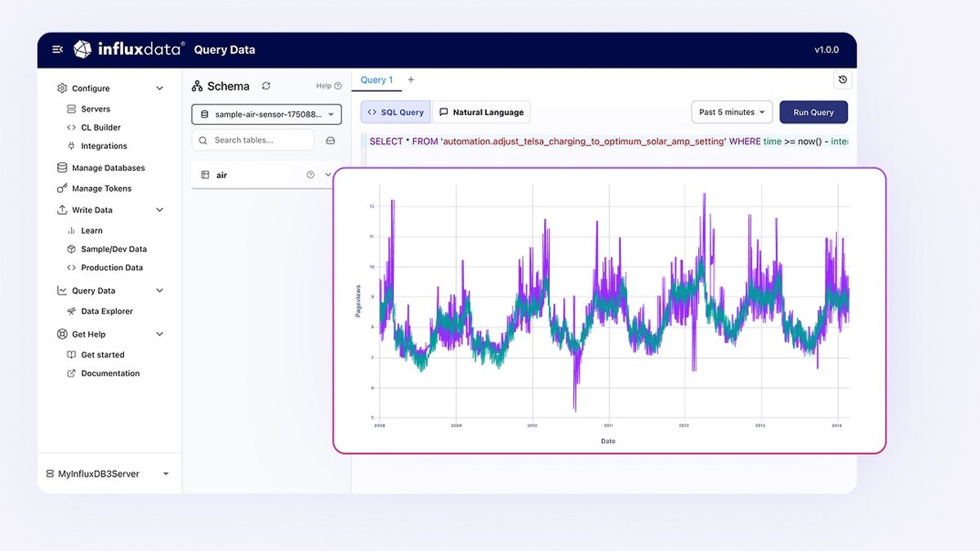Click the icon right of Search tables

(331, 140)
